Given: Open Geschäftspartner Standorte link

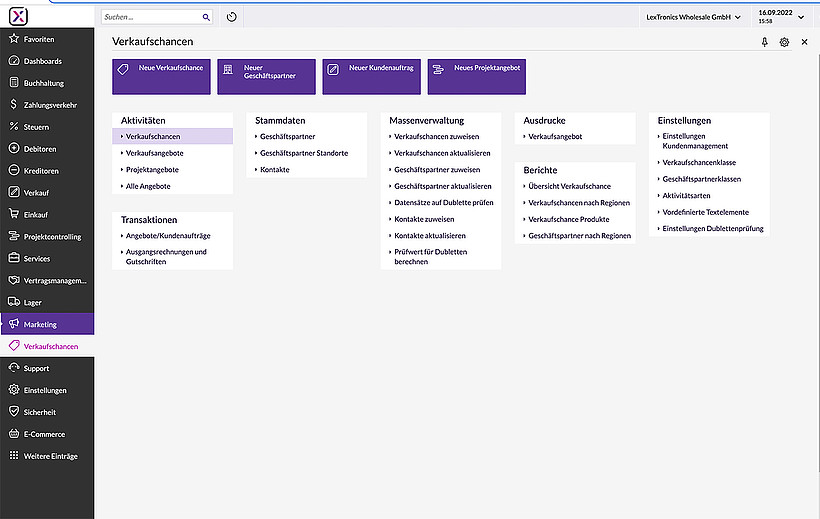Looking at the screenshot, I should pos(304,153).
